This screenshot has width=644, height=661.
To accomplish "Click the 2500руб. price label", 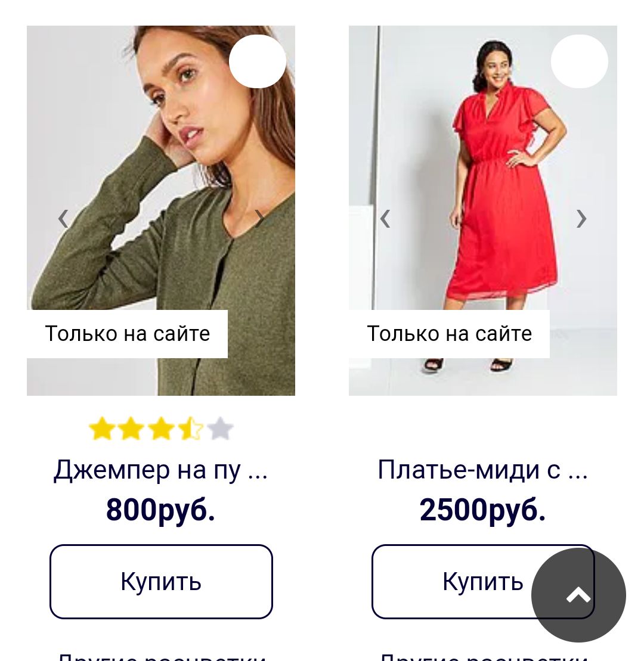I will point(483,510).
